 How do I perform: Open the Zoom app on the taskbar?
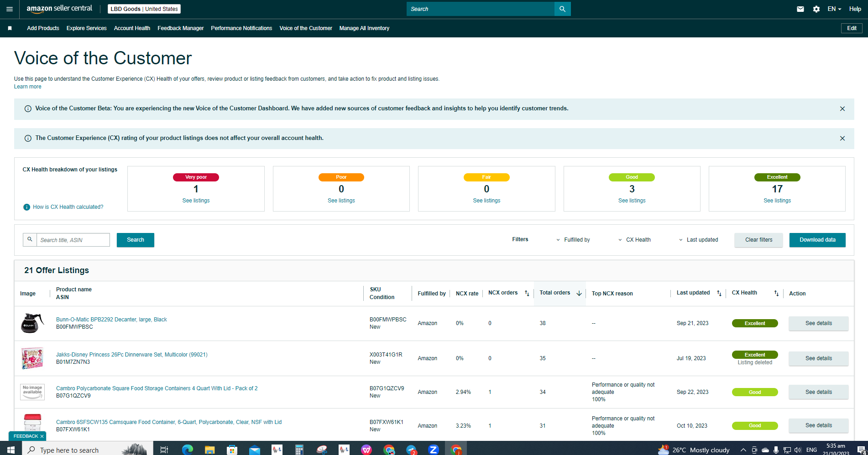click(433, 450)
